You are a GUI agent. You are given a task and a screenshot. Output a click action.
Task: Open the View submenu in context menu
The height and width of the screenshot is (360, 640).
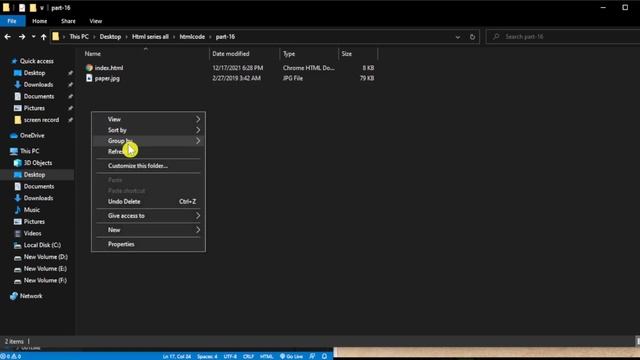click(149, 119)
